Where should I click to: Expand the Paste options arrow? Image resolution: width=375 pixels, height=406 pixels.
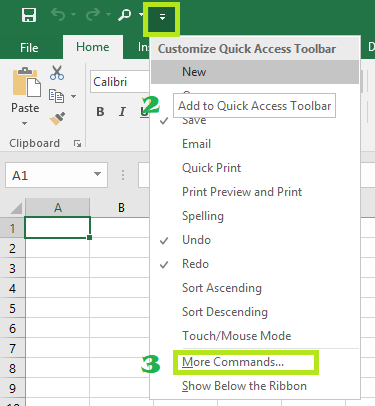[x=25, y=123]
